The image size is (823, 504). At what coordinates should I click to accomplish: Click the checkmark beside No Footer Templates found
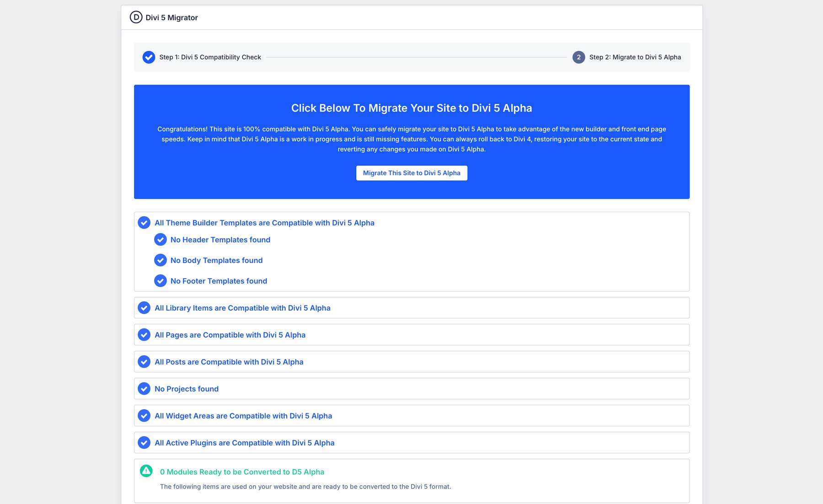pyautogui.click(x=160, y=281)
